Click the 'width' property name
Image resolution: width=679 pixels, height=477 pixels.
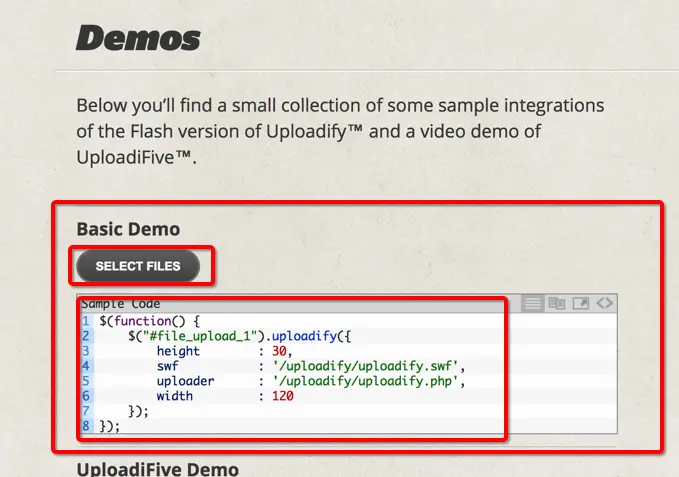[175, 396]
